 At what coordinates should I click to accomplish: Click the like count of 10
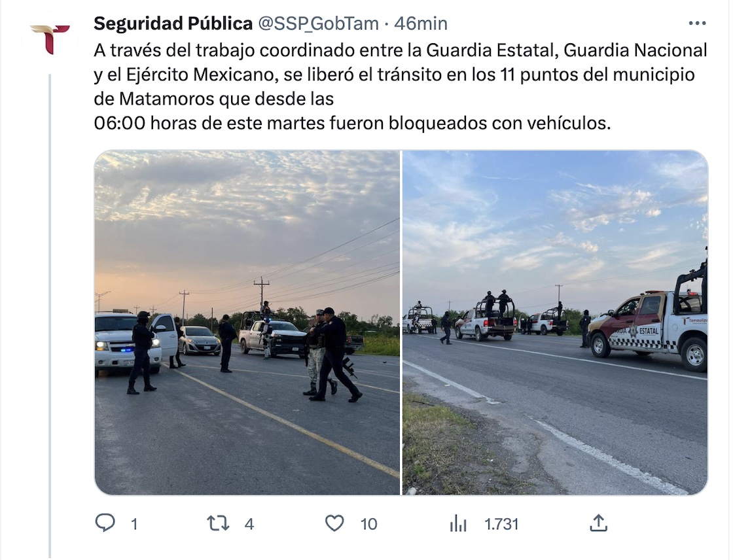(x=368, y=524)
